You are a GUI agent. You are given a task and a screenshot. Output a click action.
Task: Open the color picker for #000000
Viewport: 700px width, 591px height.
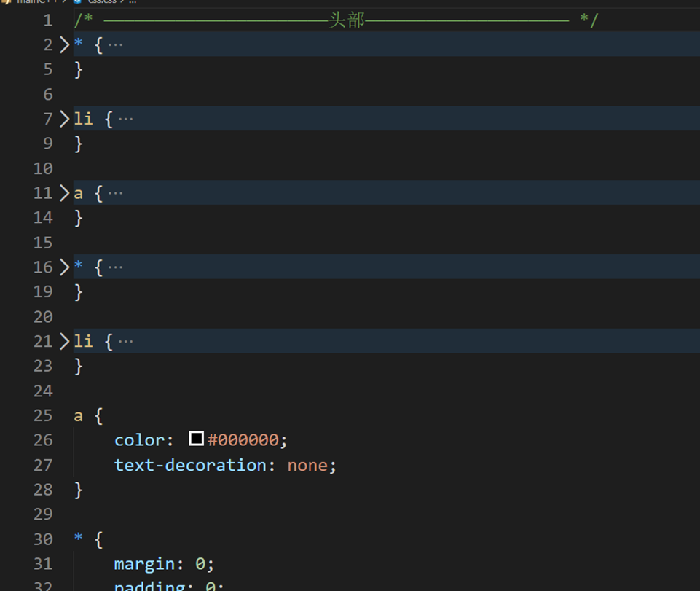pyautogui.click(x=196, y=439)
